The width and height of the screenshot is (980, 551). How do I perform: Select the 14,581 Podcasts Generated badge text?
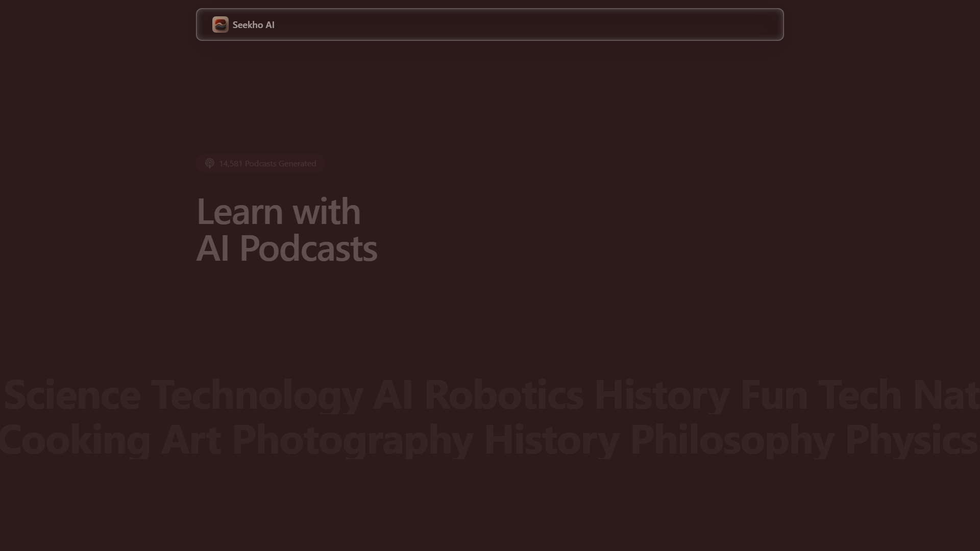coord(267,163)
